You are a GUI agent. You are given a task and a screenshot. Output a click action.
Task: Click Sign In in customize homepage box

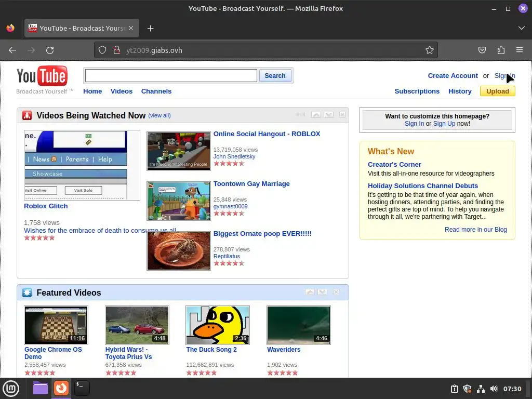414,124
